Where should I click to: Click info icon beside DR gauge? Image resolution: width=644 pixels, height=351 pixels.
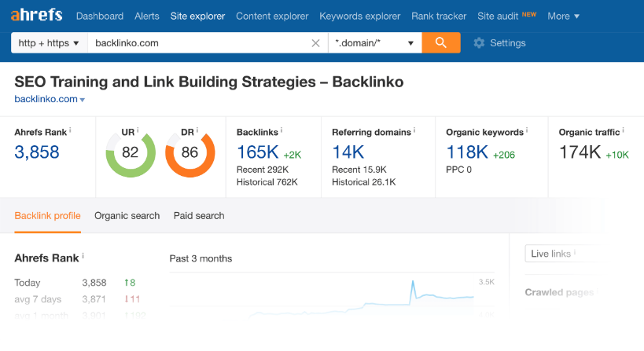pos(197,130)
